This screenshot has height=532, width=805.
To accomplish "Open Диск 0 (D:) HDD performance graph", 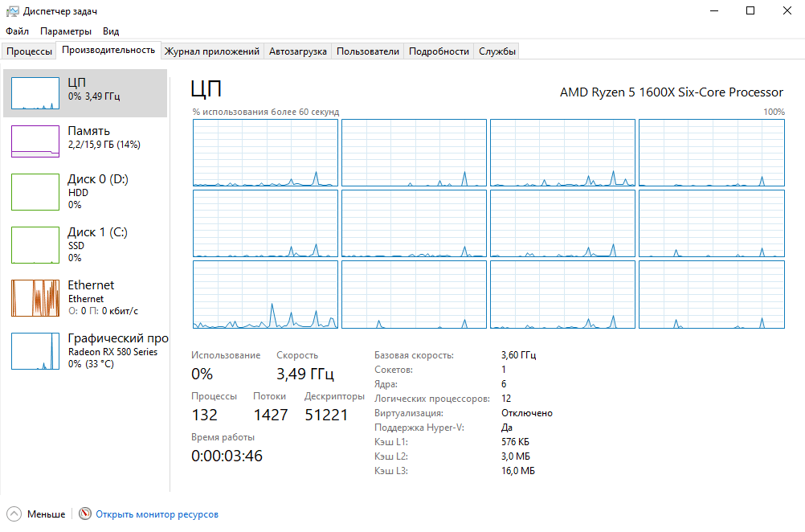I will 35,192.
